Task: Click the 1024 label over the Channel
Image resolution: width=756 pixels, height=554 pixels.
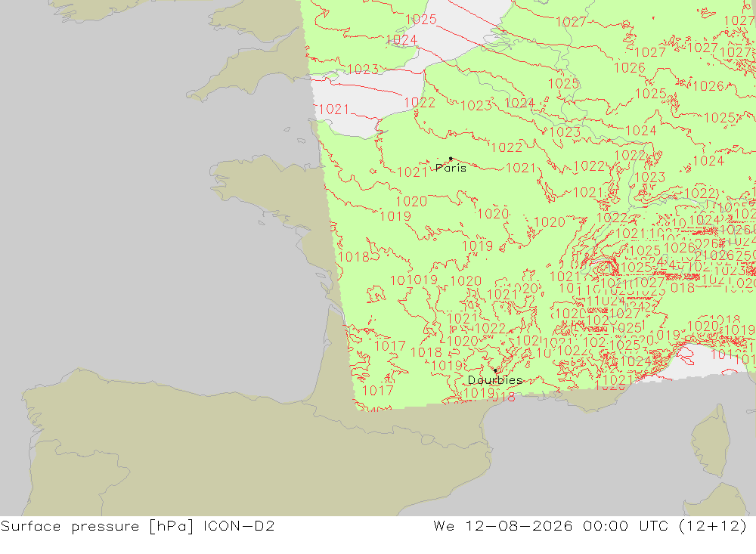Action: 401,39
